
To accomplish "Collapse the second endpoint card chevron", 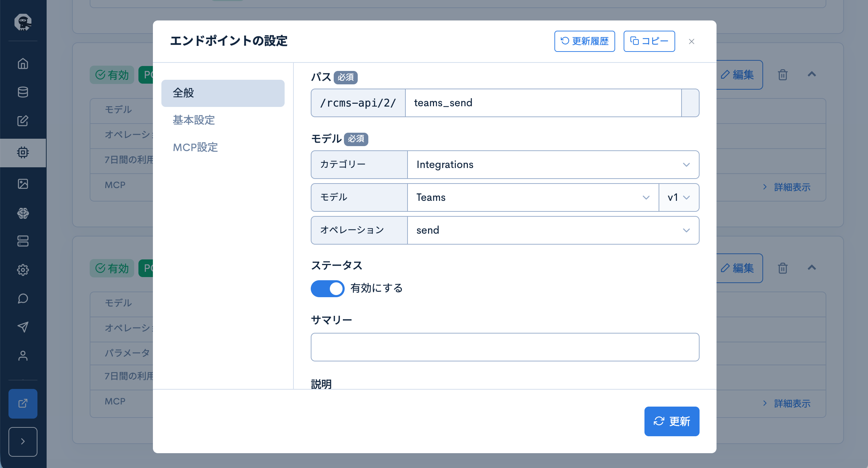I will [812, 268].
